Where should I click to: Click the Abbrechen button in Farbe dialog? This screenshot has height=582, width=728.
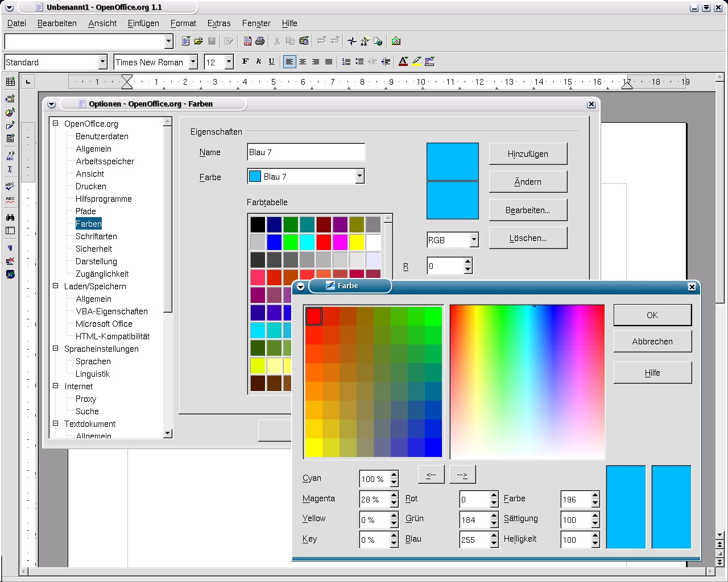[652, 342]
